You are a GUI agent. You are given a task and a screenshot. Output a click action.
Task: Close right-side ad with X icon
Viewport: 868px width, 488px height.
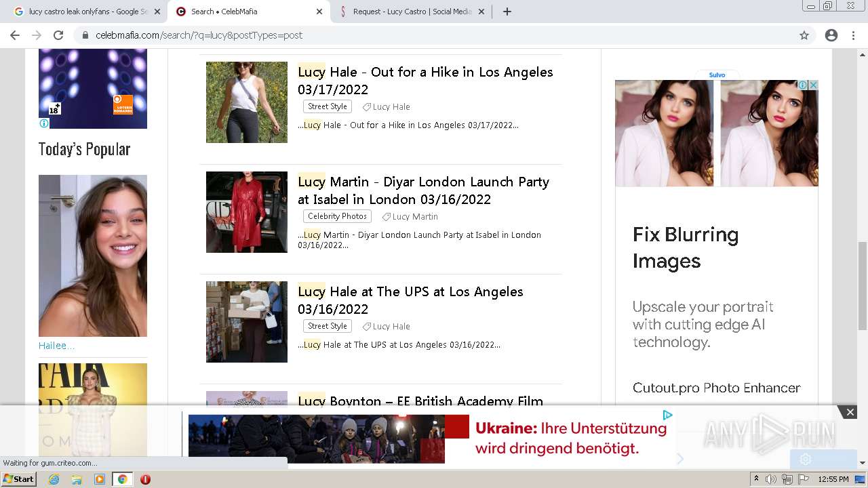point(814,85)
